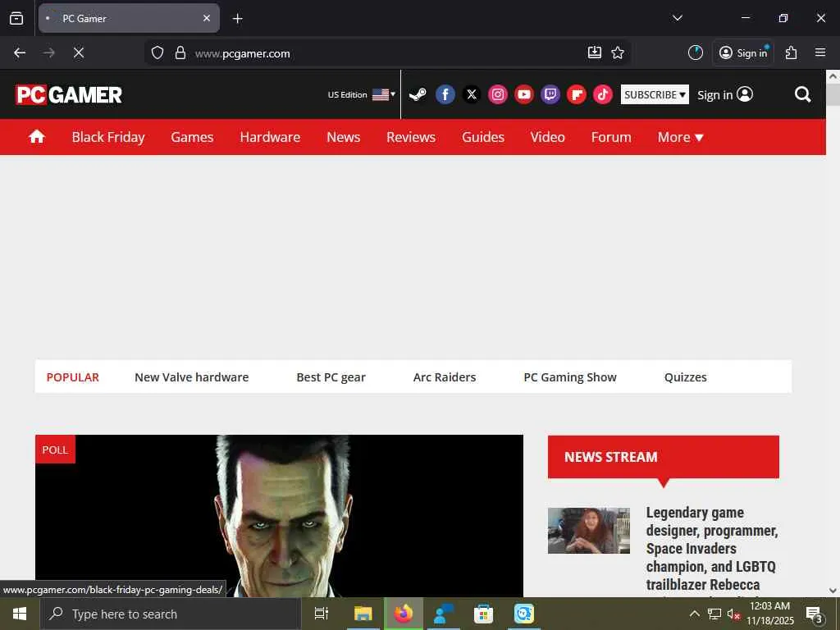The height and width of the screenshot is (630, 840).
Task: Open the Guides nav section
Action: point(483,137)
